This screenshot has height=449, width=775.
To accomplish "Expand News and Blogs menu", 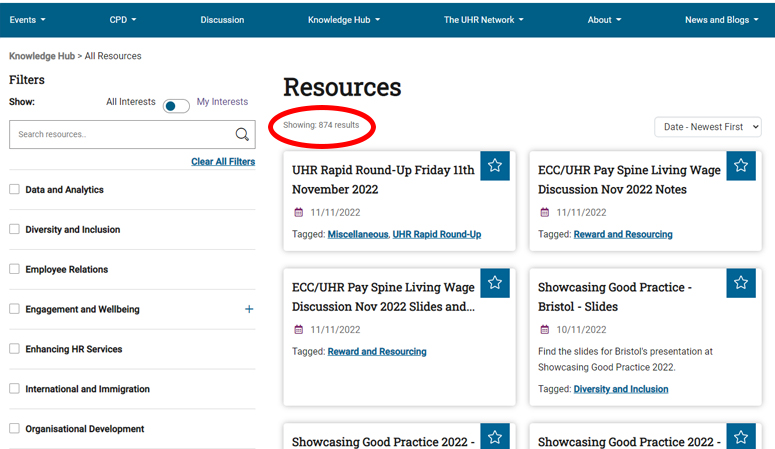I will pos(722,20).
